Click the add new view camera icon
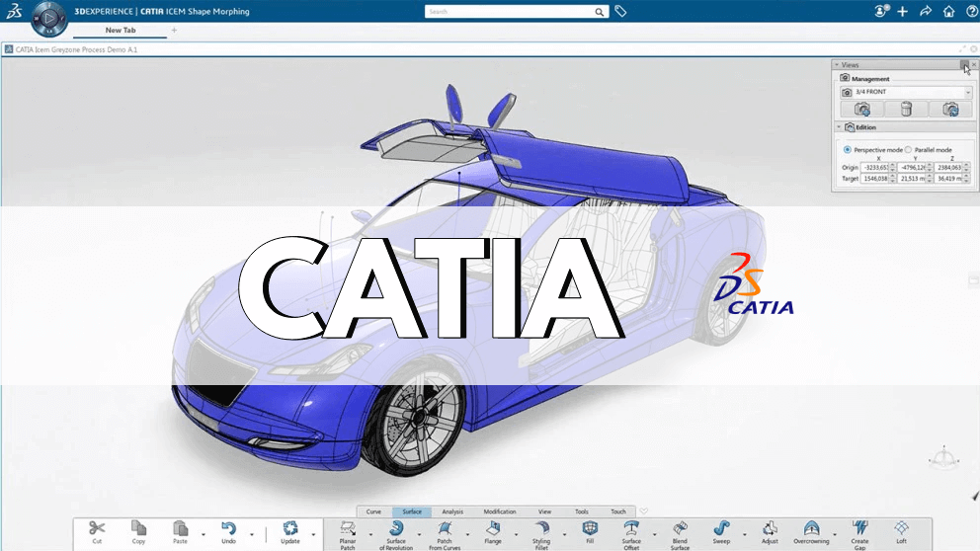Image resolution: width=980 pixels, height=551 pixels. (x=862, y=110)
